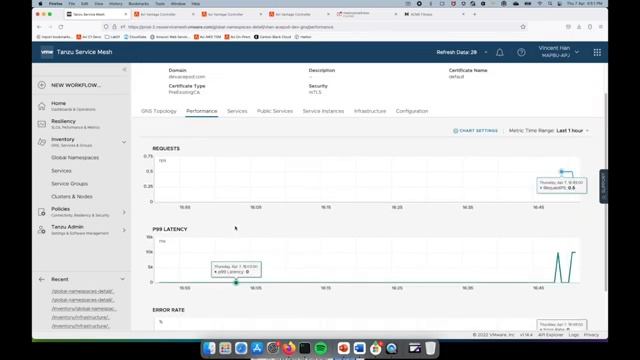
Task: Click NEW WORKFLOW button
Action: [x=76, y=85]
